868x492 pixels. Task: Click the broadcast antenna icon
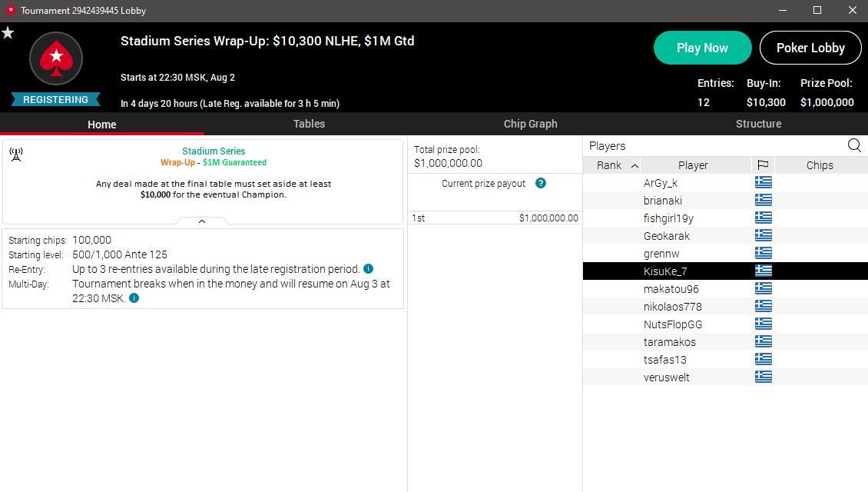click(16, 154)
